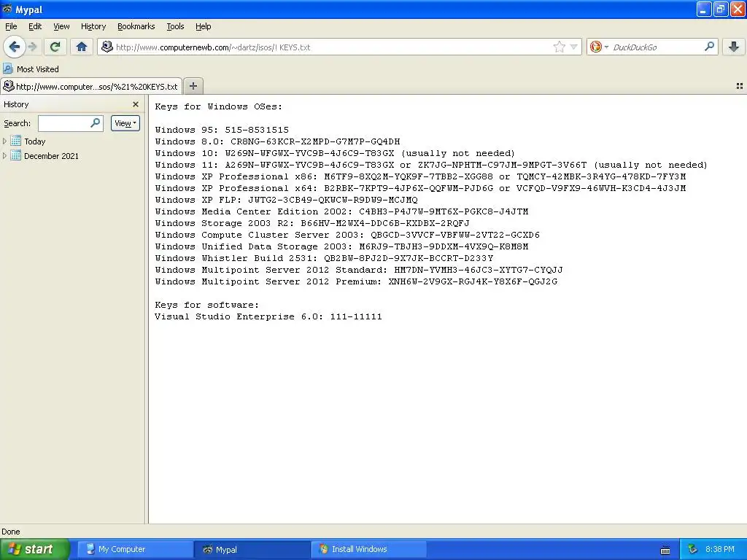This screenshot has height=560, width=747.
Task: Click the Visual Studio Enterprise 6.0 line
Action: click(x=268, y=316)
